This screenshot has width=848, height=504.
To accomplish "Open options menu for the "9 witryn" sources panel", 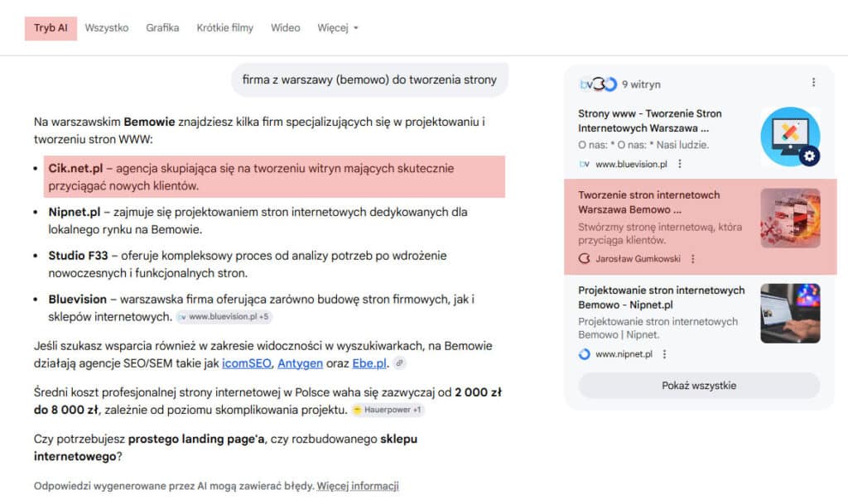I will point(813,80).
